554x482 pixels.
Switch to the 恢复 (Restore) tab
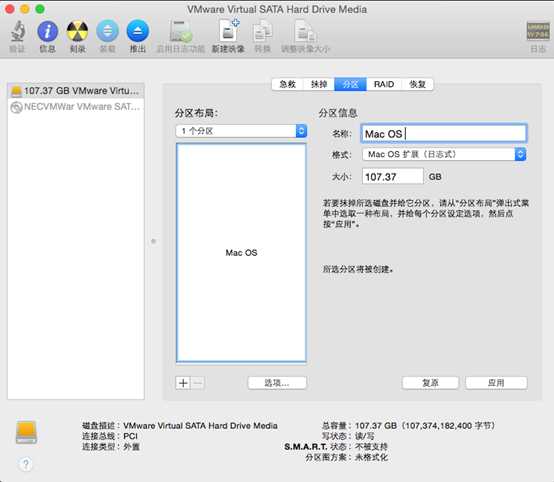tap(417, 84)
